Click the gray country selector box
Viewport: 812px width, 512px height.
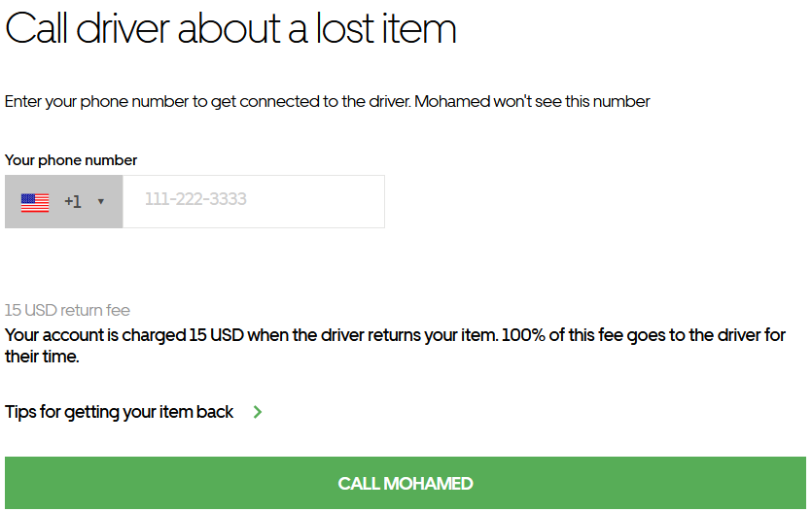(x=64, y=202)
